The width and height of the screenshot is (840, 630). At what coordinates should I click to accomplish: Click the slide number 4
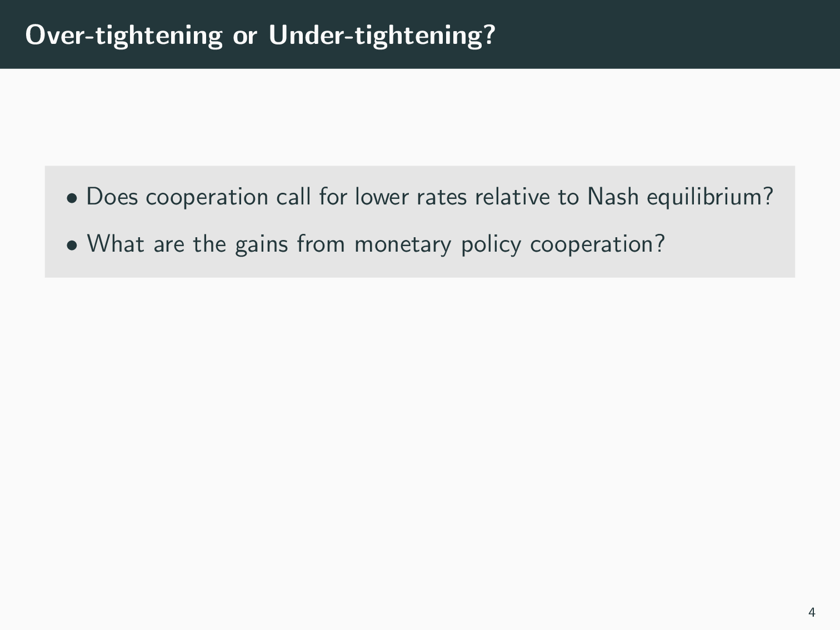pos(812,613)
